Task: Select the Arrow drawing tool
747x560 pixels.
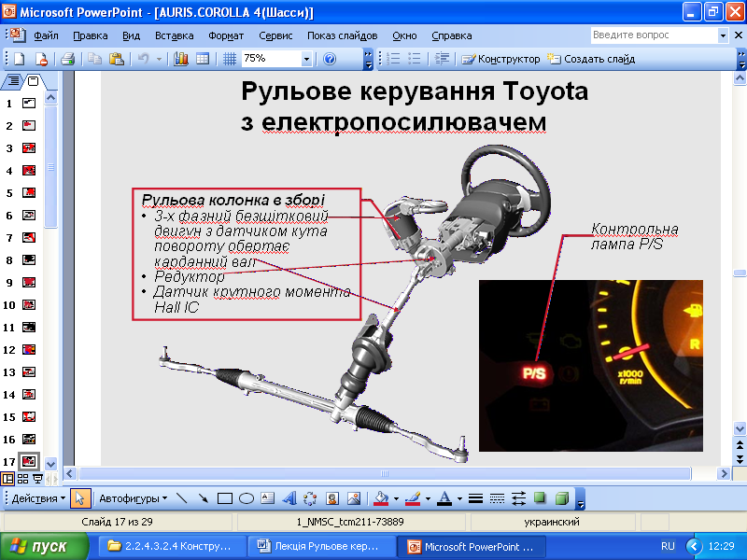Action: tap(203, 498)
